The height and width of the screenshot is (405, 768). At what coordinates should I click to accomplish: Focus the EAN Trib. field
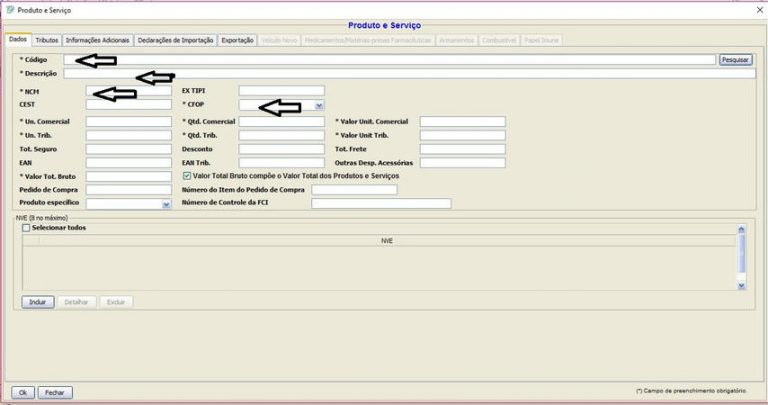(282, 163)
